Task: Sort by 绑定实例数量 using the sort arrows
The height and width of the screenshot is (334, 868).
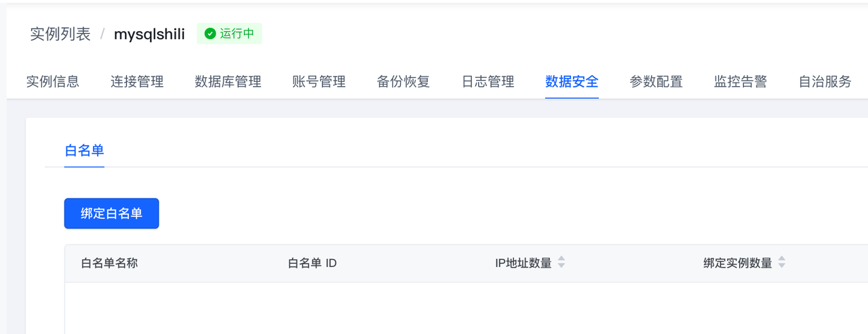Action: point(782,263)
